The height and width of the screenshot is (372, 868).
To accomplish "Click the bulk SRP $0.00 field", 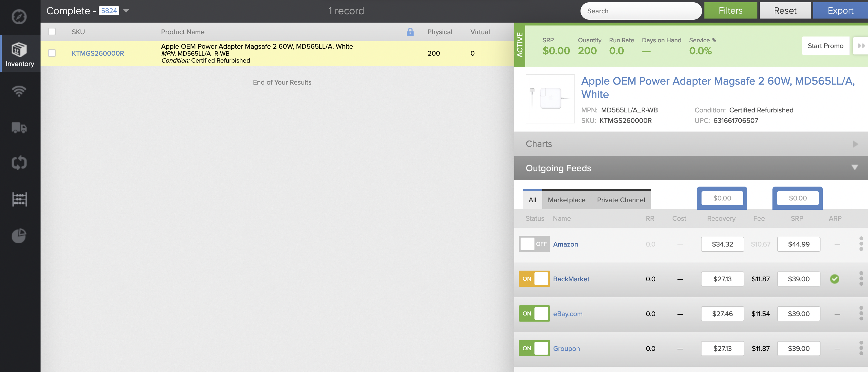I will coord(798,198).
